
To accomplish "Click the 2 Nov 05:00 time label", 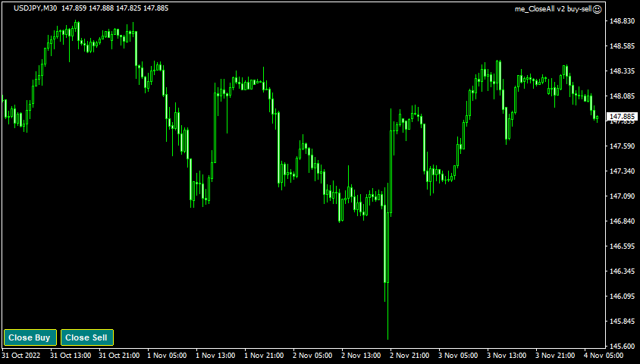I will coord(312,355).
